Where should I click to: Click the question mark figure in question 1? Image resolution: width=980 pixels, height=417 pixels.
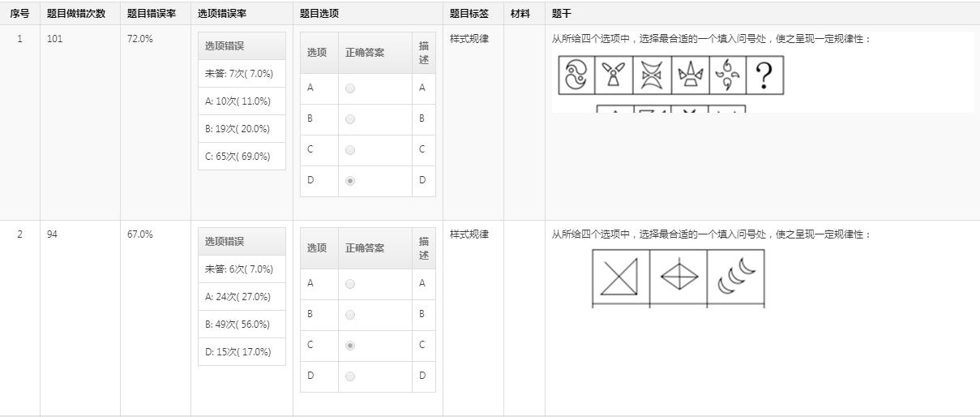[x=764, y=75]
